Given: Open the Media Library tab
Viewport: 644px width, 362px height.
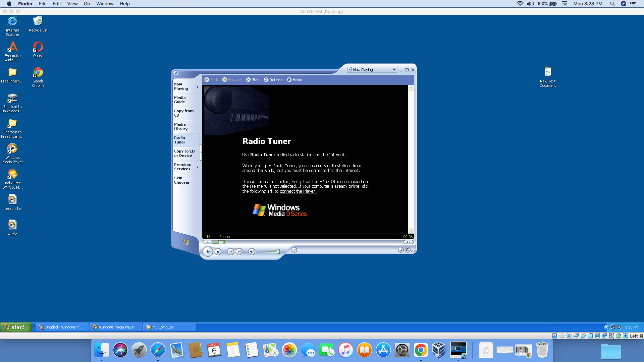Looking at the screenshot, I should (181, 127).
